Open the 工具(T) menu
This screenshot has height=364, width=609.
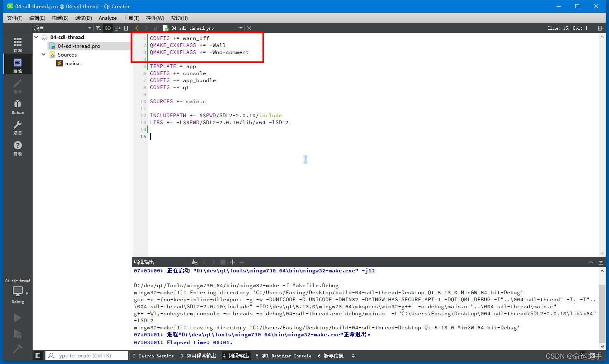point(131,18)
